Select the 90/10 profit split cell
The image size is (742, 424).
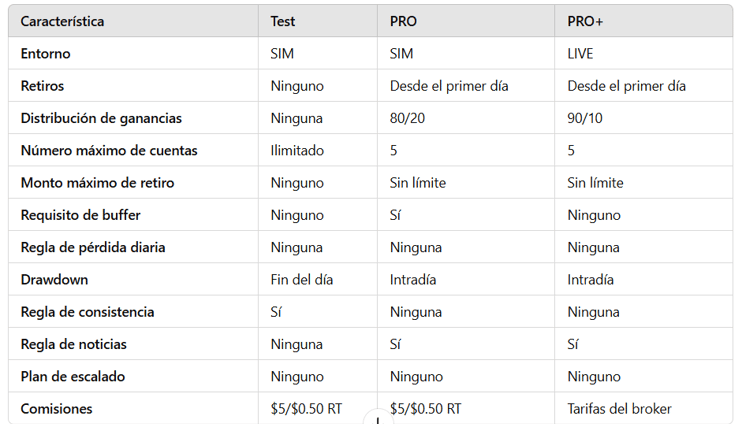click(585, 118)
